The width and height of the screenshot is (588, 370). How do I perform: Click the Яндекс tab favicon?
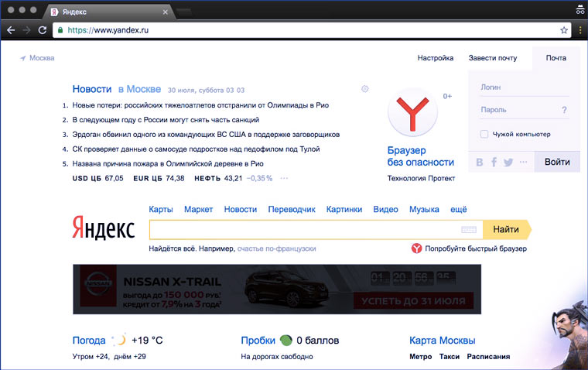54,12
